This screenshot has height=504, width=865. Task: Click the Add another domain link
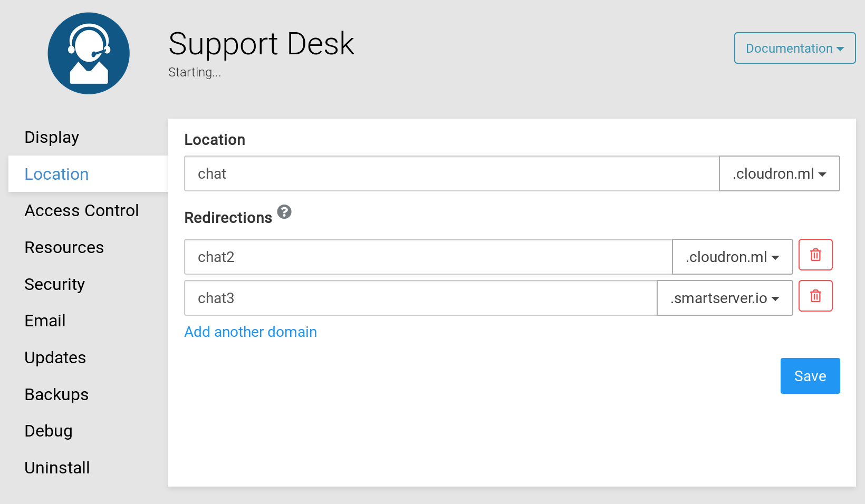point(251,332)
